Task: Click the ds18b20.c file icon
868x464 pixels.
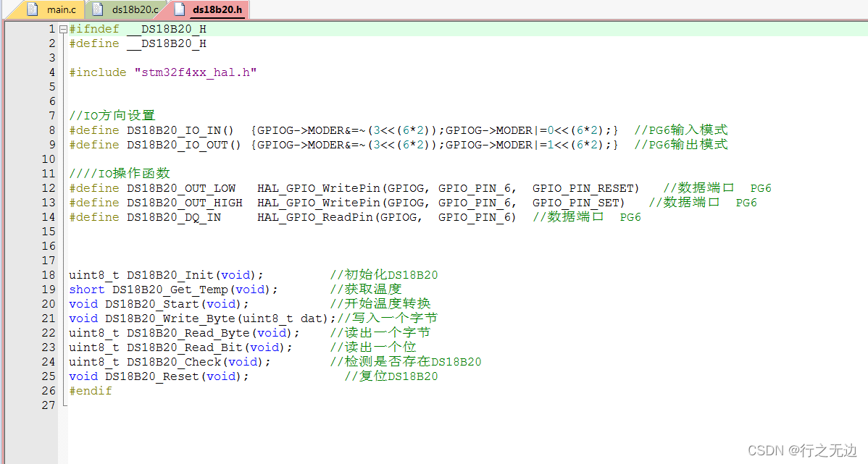Action: pos(98,9)
